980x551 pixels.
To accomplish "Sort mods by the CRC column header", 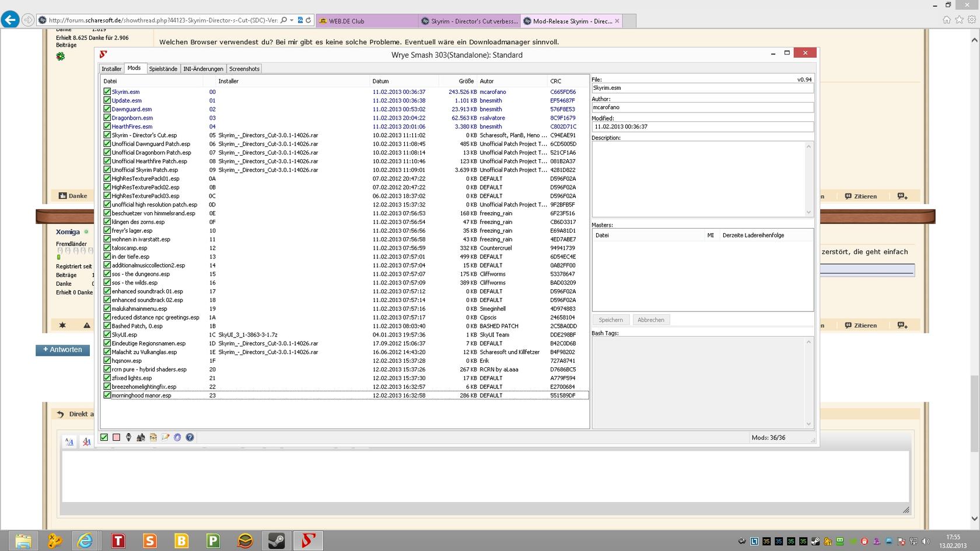I will (x=555, y=81).
